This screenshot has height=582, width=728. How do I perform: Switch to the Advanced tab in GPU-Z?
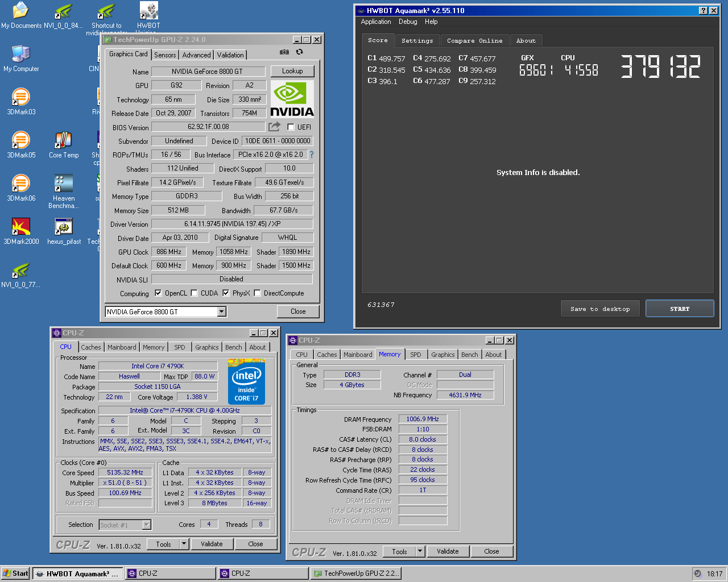click(196, 55)
